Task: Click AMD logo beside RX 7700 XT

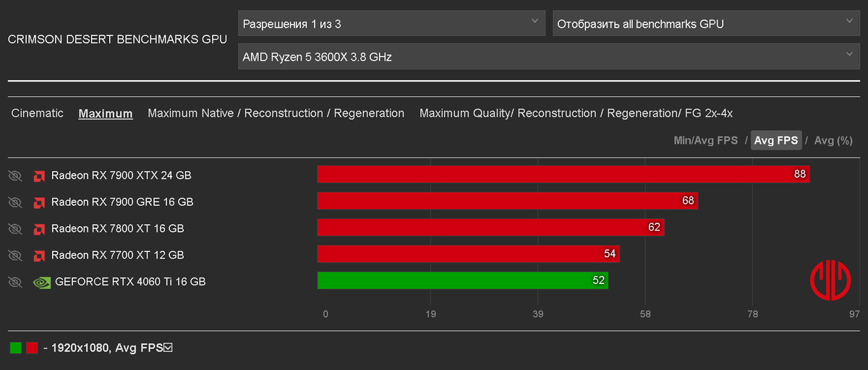Action: point(39,255)
